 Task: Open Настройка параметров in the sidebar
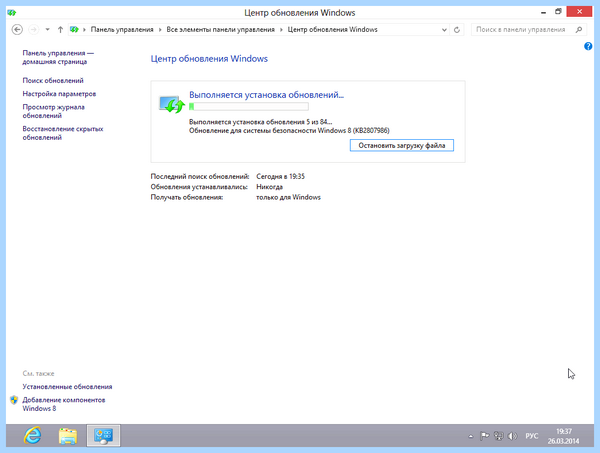tap(59, 94)
